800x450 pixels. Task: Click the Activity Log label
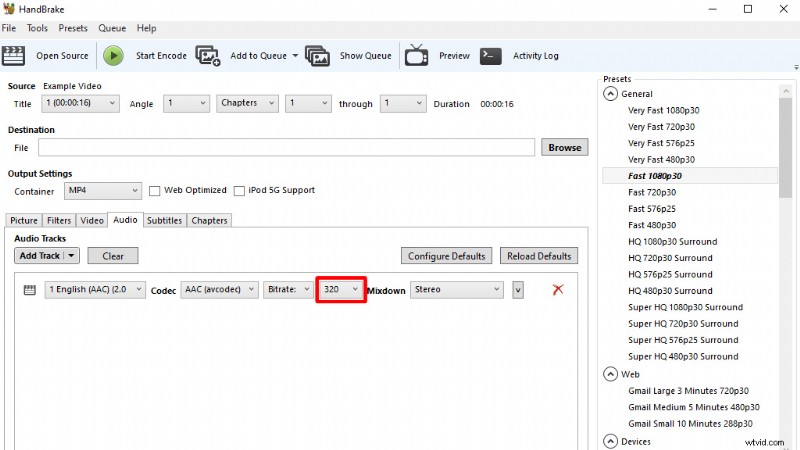[536, 56]
